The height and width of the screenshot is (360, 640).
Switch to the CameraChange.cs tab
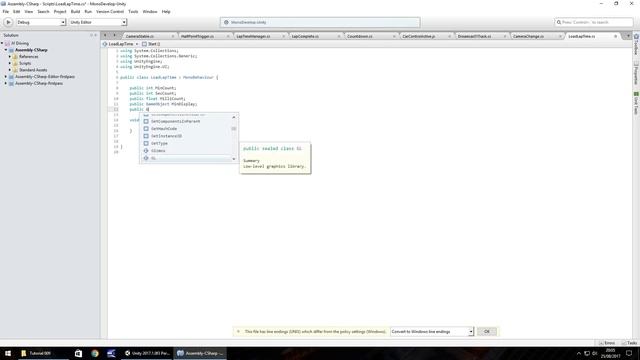coord(528,36)
